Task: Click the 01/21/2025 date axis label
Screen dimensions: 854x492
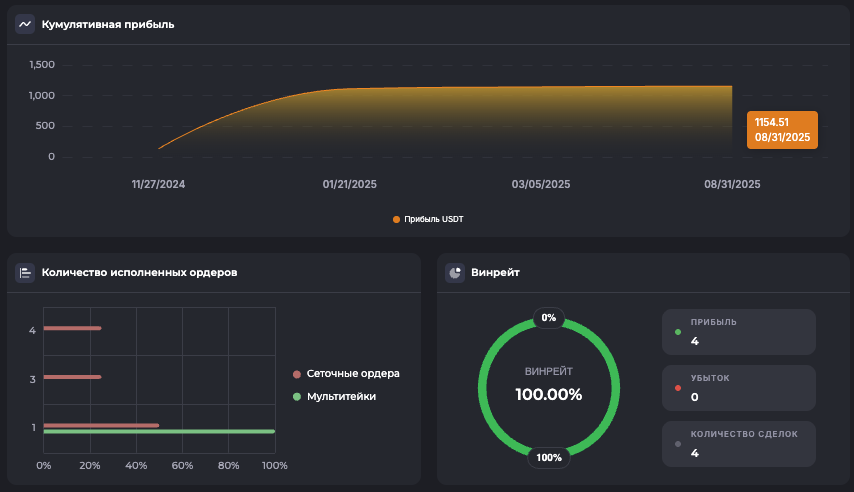Action: pos(349,184)
